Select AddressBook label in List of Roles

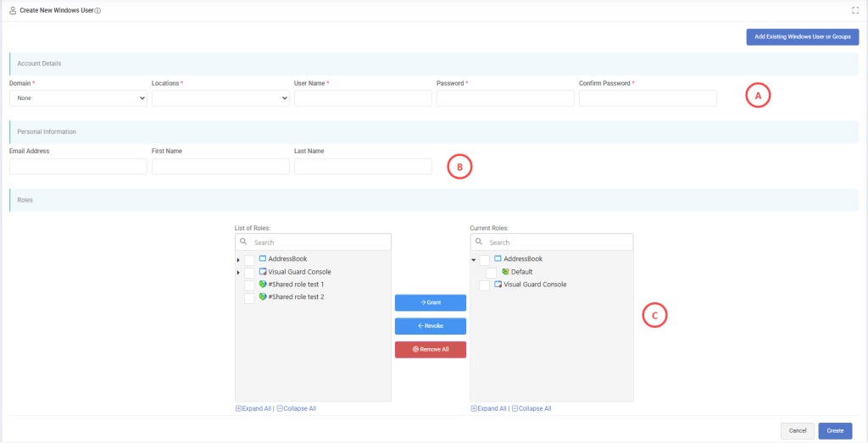point(288,258)
